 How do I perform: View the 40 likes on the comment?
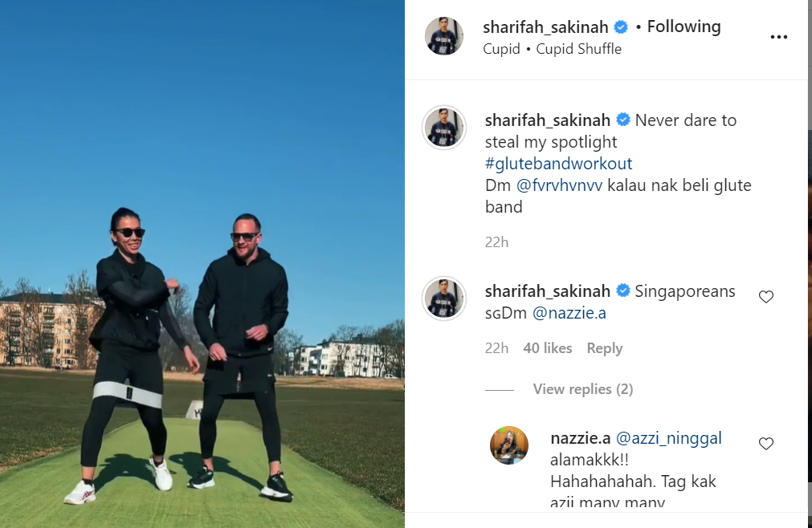click(x=548, y=348)
